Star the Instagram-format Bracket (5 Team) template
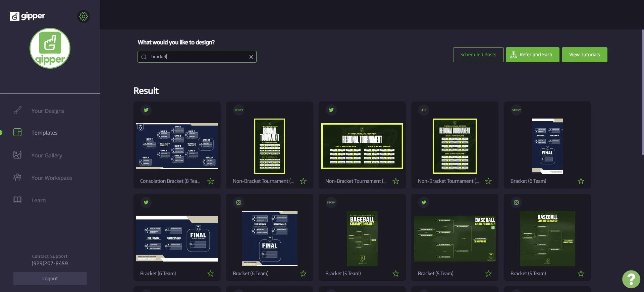The image size is (644, 292). click(x=581, y=274)
